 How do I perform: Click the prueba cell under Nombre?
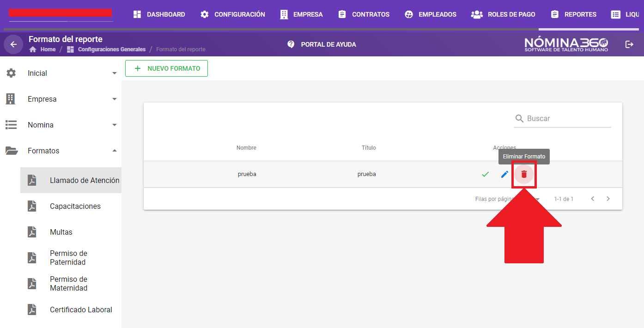click(247, 174)
